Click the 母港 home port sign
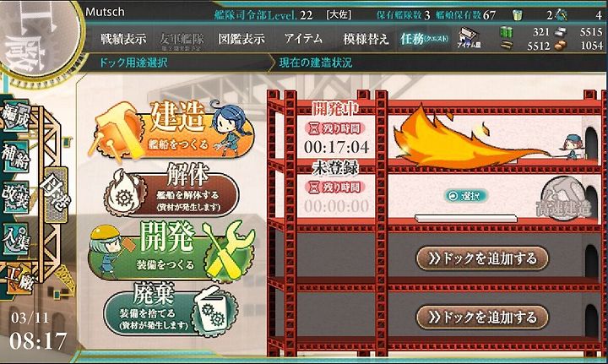The image size is (608, 364). [x=57, y=193]
